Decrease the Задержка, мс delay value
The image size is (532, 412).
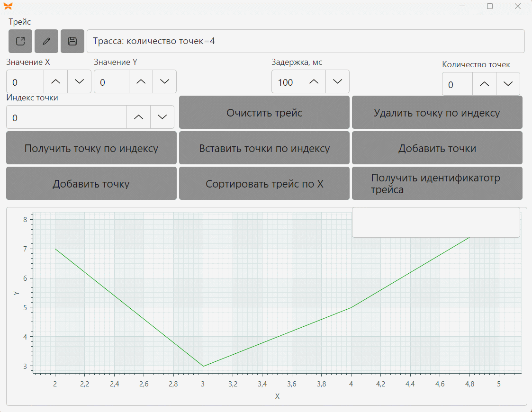337,81
